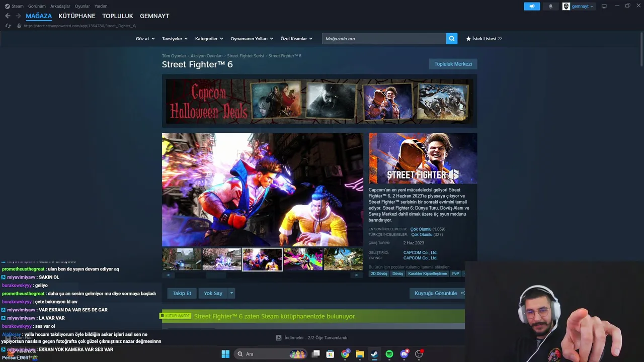Open the developer CAPCOM Co., Ltd. link
Screen dimensions: 644x362
420,253
